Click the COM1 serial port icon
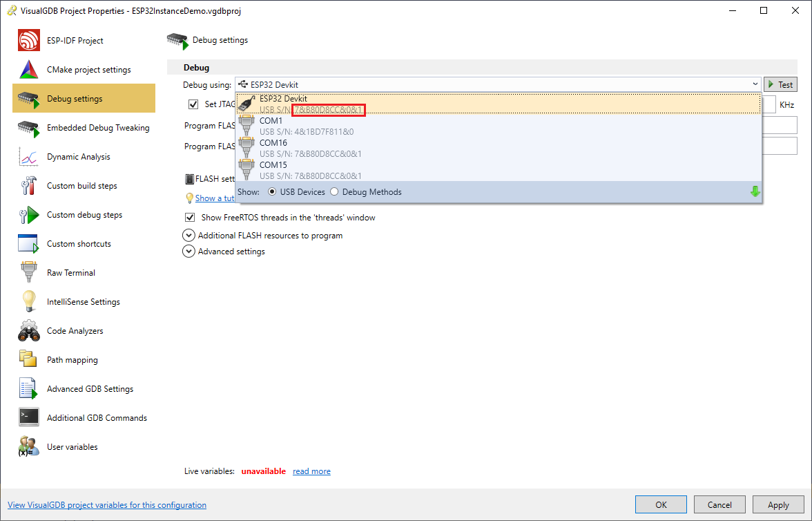Screen dimensions: 812x521 click(x=246, y=126)
